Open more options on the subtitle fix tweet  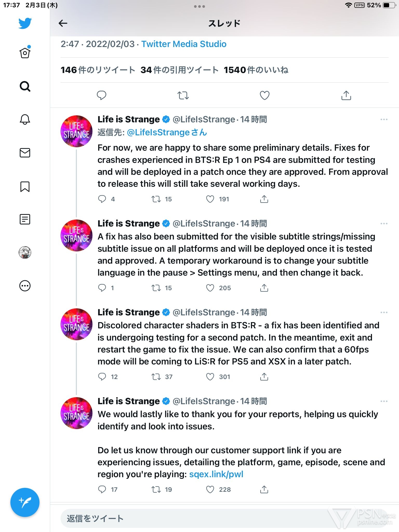tap(384, 224)
